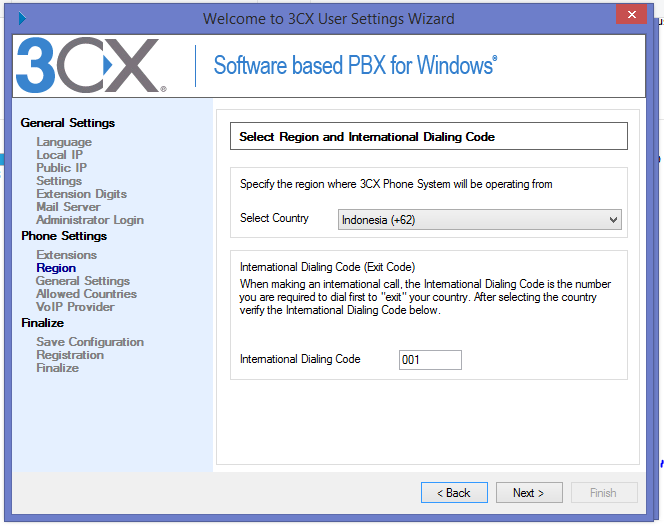Click the region instruction sentence
The height and width of the screenshot is (532, 664).
click(x=396, y=184)
